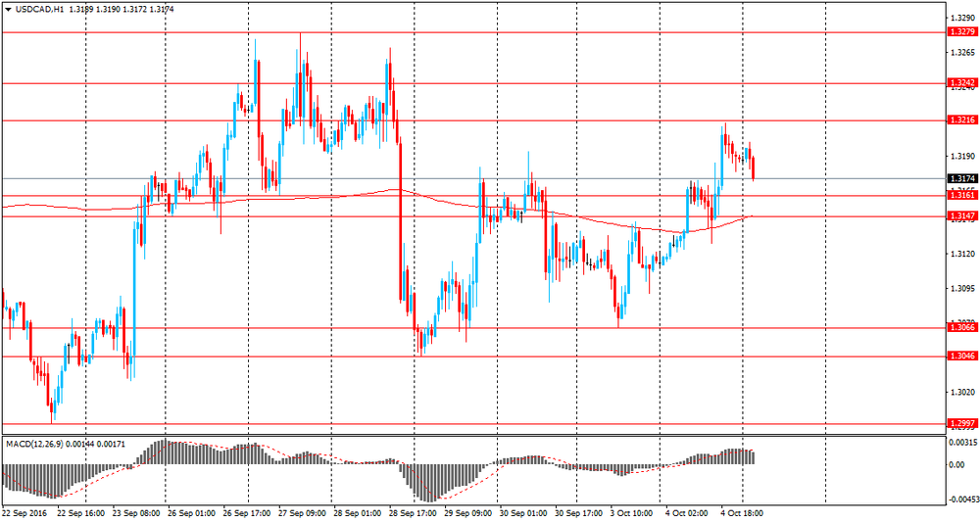Click the 28 Sep 01:00 time label
Screen dimensions: 980x523
pos(358,513)
